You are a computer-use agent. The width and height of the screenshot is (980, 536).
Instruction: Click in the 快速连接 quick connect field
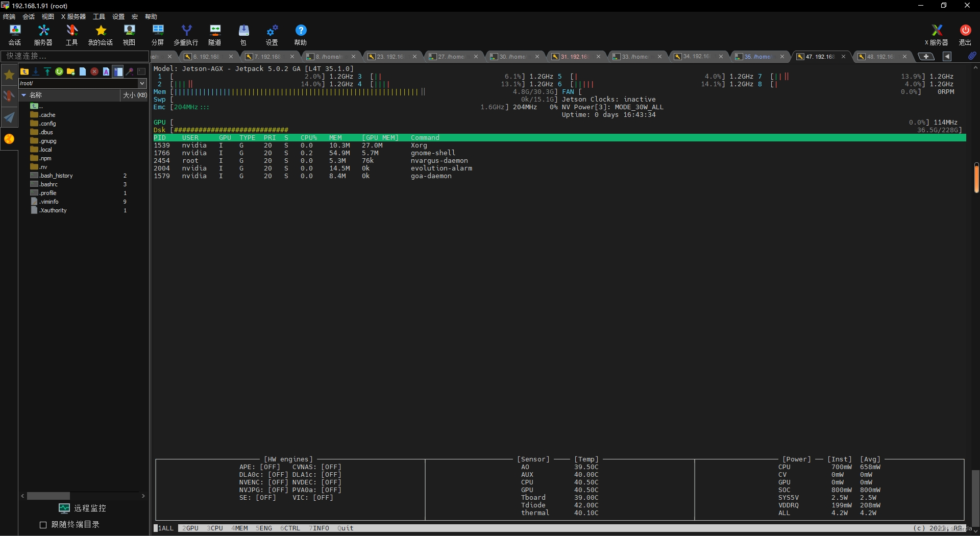click(75, 56)
